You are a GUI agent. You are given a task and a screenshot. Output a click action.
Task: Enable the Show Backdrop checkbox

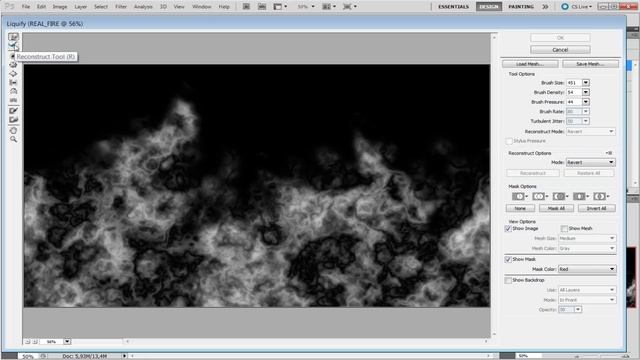pos(508,280)
